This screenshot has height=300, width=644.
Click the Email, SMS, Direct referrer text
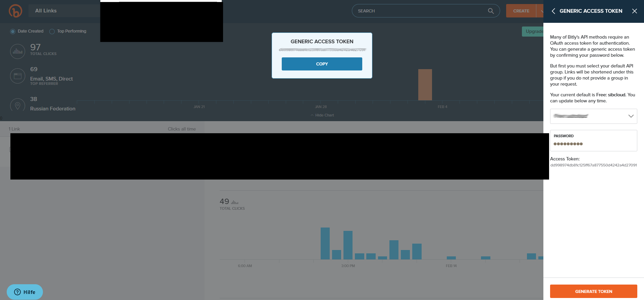pos(51,79)
